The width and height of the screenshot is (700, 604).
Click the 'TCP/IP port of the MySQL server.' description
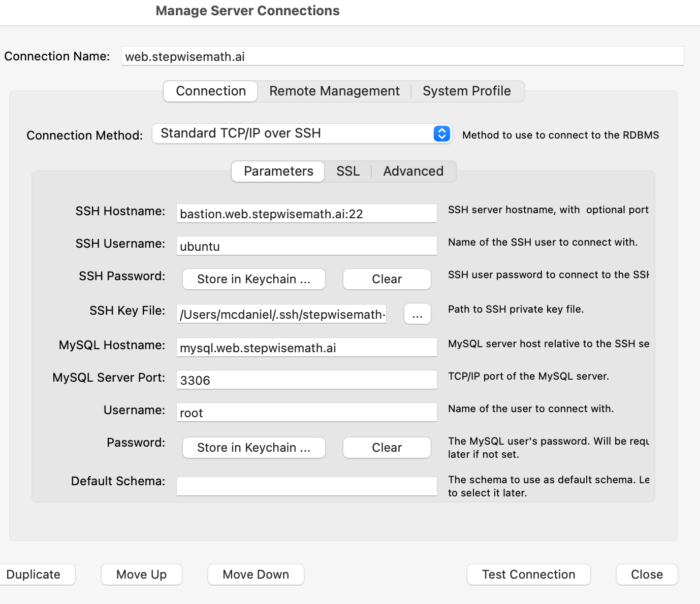click(x=528, y=376)
